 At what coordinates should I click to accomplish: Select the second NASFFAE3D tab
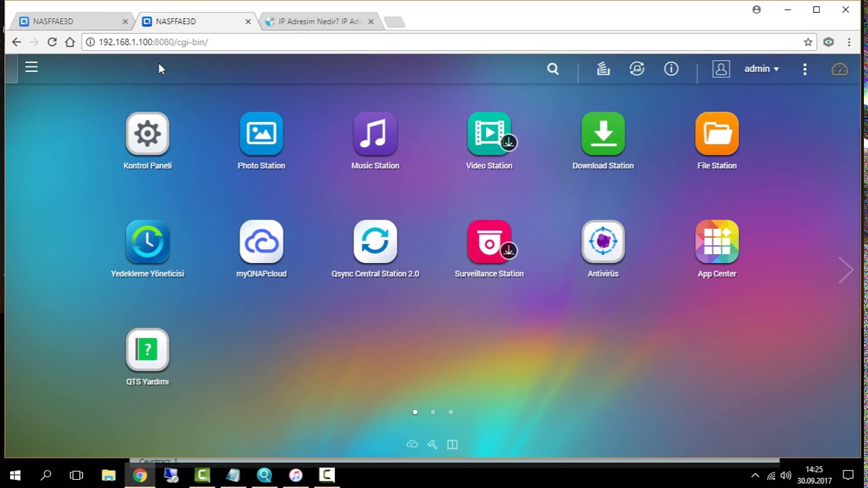[x=196, y=22]
